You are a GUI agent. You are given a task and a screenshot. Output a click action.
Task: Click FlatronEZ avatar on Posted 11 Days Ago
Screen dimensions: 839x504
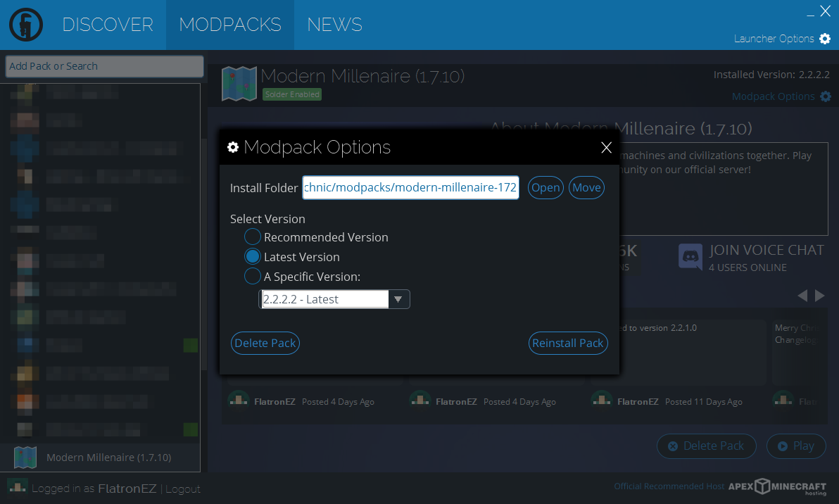(x=602, y=401)
